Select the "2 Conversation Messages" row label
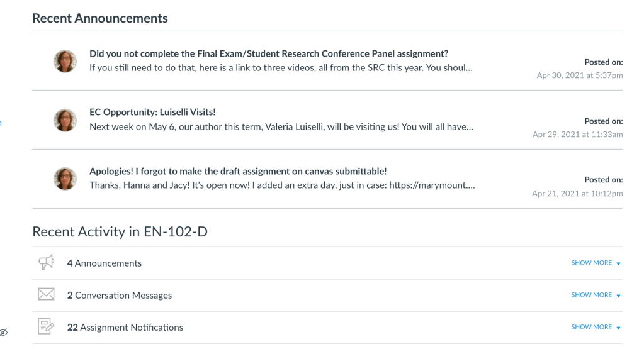The height and width of the screenshot is (354, 644). (120, 296)
